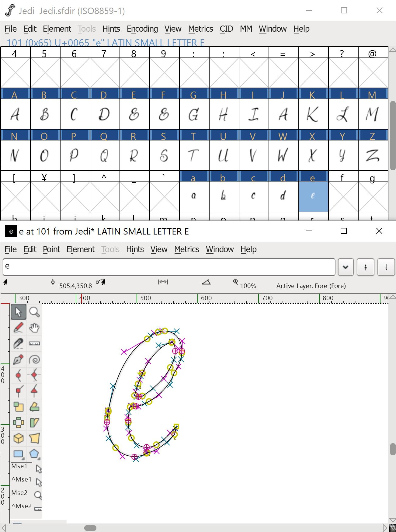
Task: Click the glyph editor scroll-left arrow
Action: tap(4, 528)
